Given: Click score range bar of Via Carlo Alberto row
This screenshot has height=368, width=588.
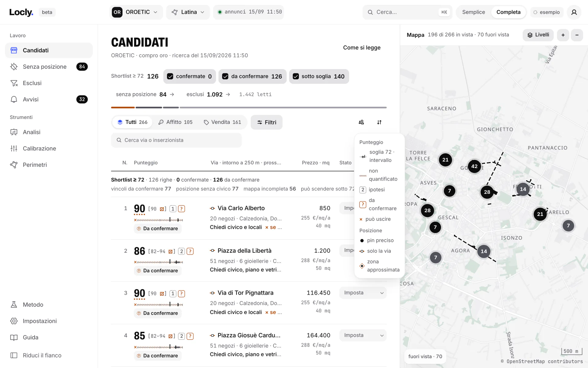Looking at the screenshot, I should pos(158,220).
